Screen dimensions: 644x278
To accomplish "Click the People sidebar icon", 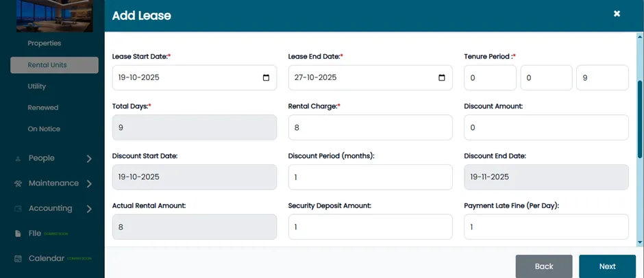I will (17, 158).
